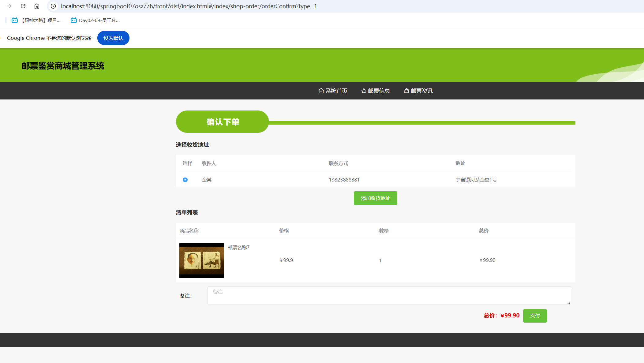The image size is (644, 363).
Task: Open the 码神之路 bookmark
Action: (36, 20)
